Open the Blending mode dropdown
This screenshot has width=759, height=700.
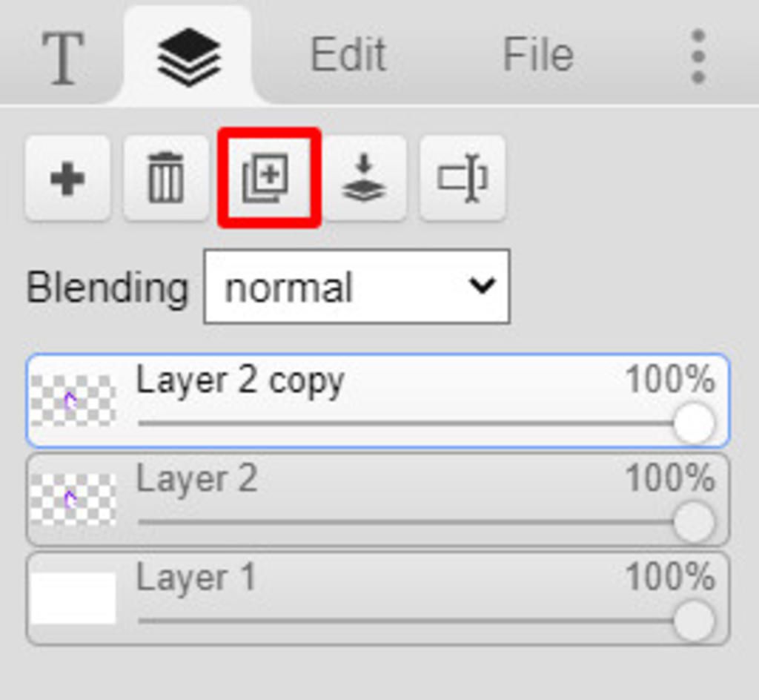(357, 286)
